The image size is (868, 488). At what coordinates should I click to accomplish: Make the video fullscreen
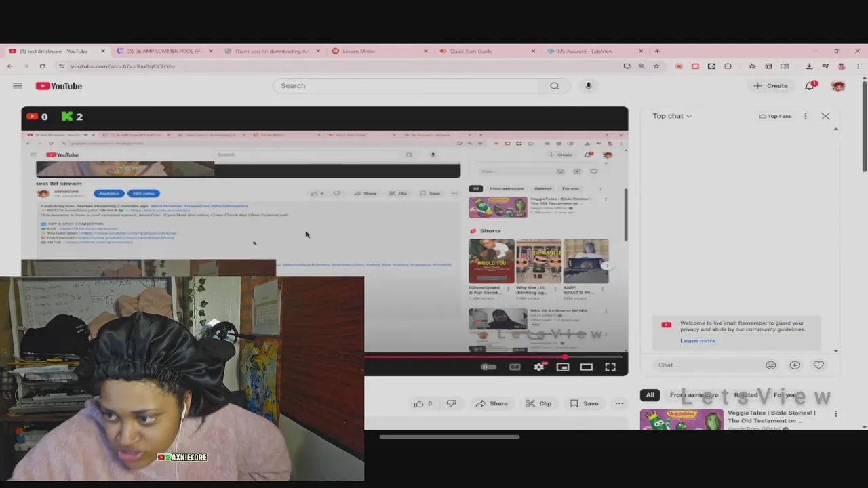point(610,367)
